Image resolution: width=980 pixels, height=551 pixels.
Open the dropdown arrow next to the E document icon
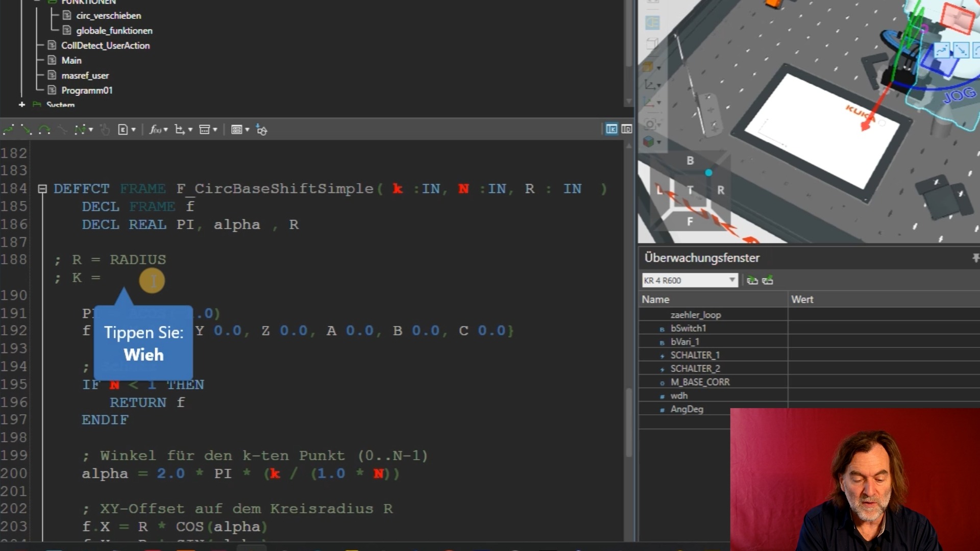[134, 130]
